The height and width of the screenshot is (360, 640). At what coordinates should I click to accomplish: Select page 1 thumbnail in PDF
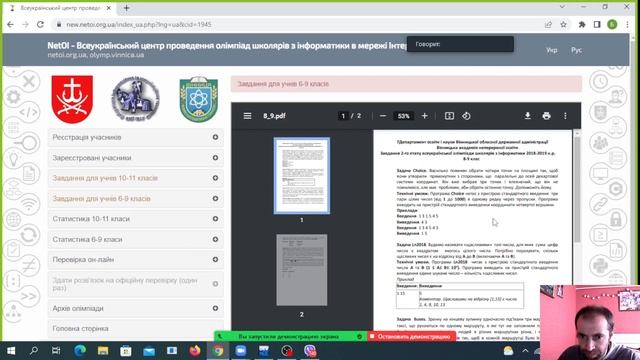[302, 176]
